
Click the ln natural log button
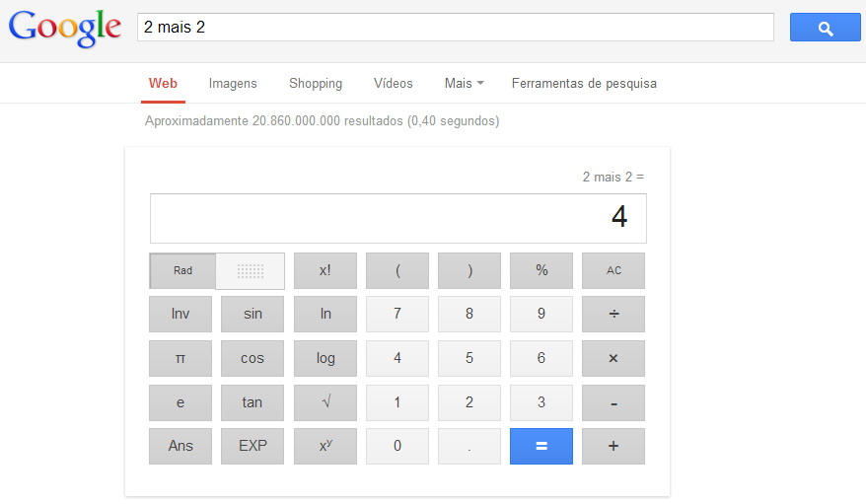(x=325, y=314)
